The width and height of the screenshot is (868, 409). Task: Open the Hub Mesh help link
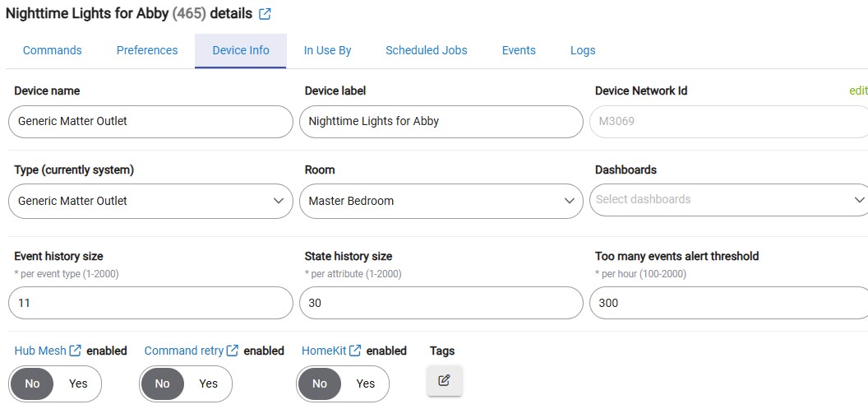point(39,351)
